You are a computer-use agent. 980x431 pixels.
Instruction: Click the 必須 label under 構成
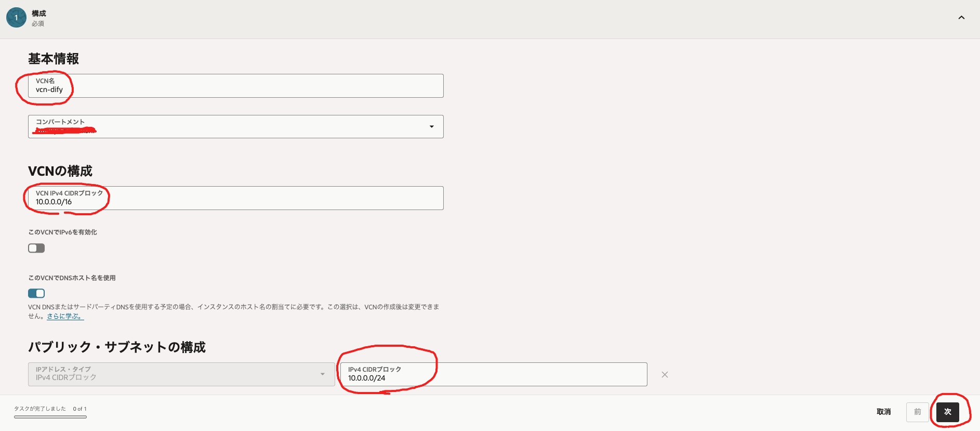pyautogui.click(x=38, y=23)
